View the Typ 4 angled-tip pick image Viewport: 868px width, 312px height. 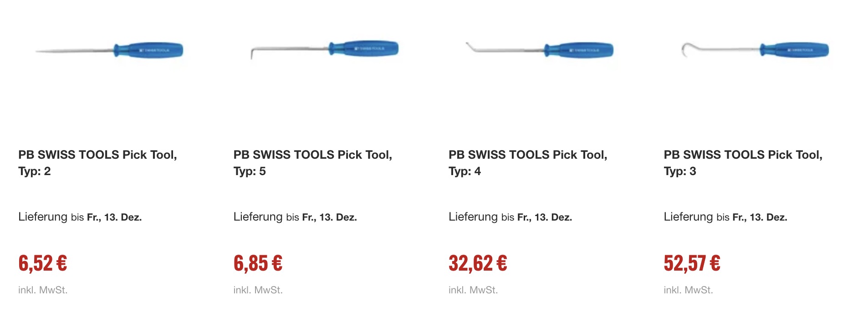(540, 49)
